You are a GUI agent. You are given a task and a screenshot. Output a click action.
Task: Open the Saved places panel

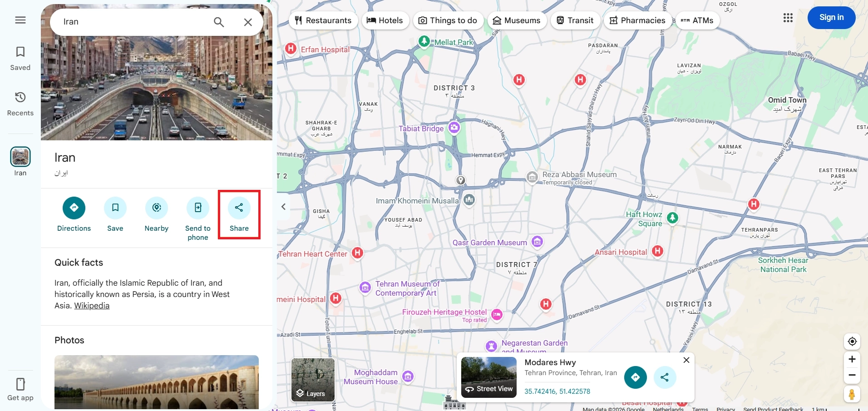[20, 59]
